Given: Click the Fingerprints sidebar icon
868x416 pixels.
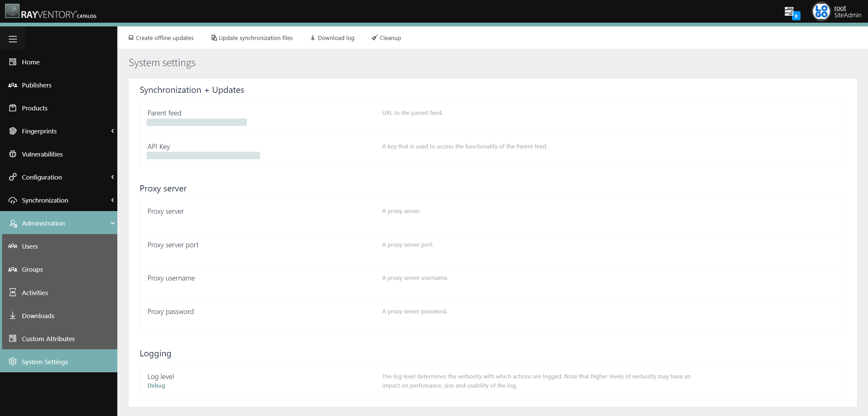Looking at the screenshot, I should 13,130.
